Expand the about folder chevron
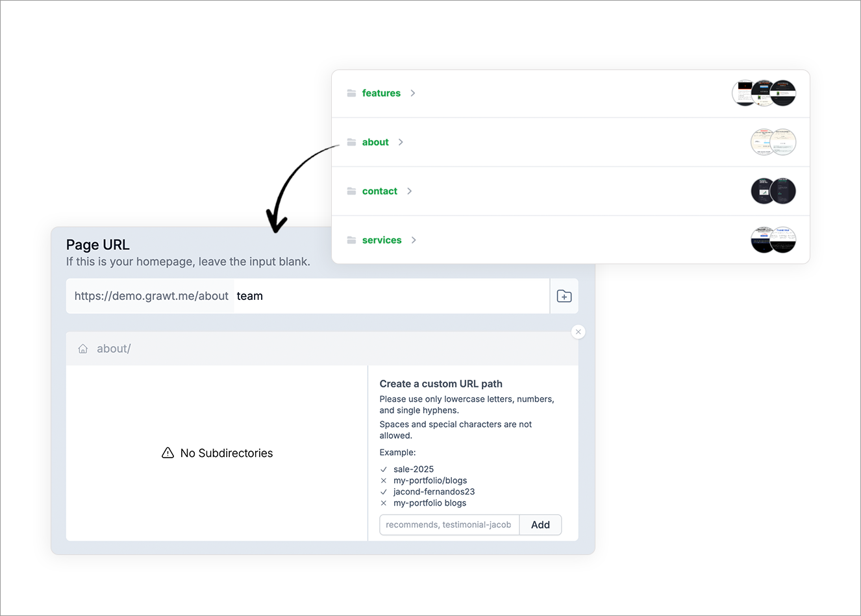The height and width of the screenshot is (616, 861). [401, 142]
